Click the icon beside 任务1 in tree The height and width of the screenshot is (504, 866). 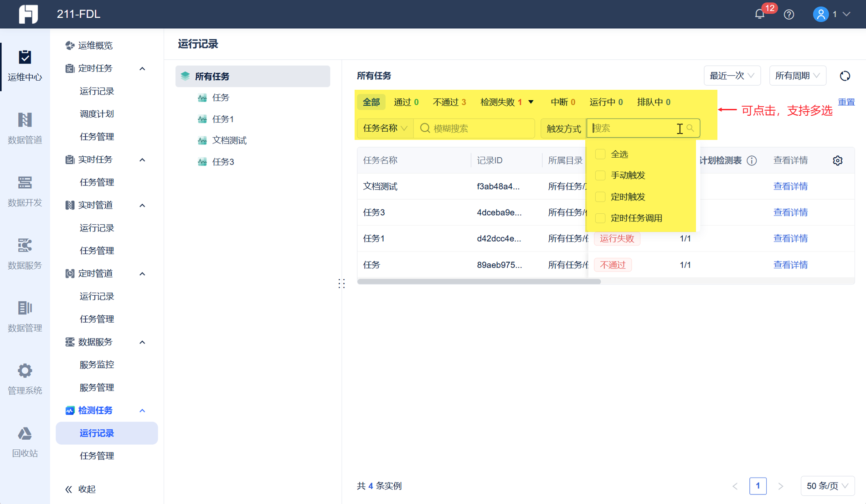202,119
